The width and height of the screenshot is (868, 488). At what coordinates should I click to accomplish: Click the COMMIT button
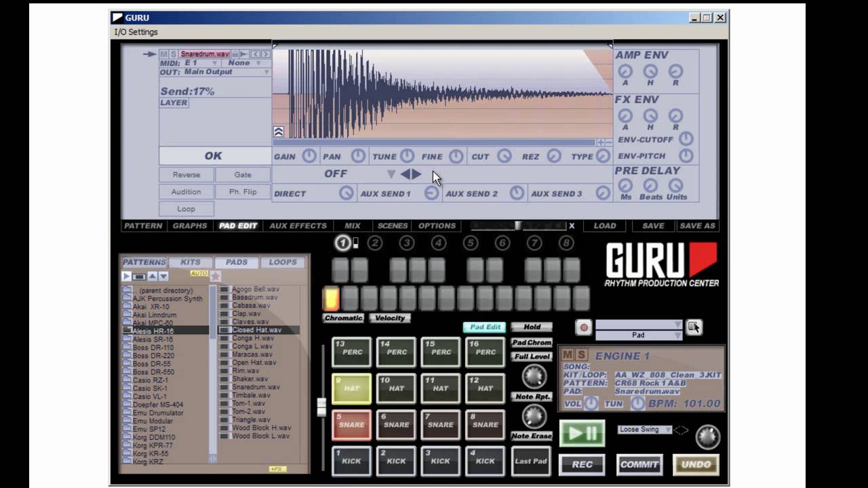tap(639, 465)
